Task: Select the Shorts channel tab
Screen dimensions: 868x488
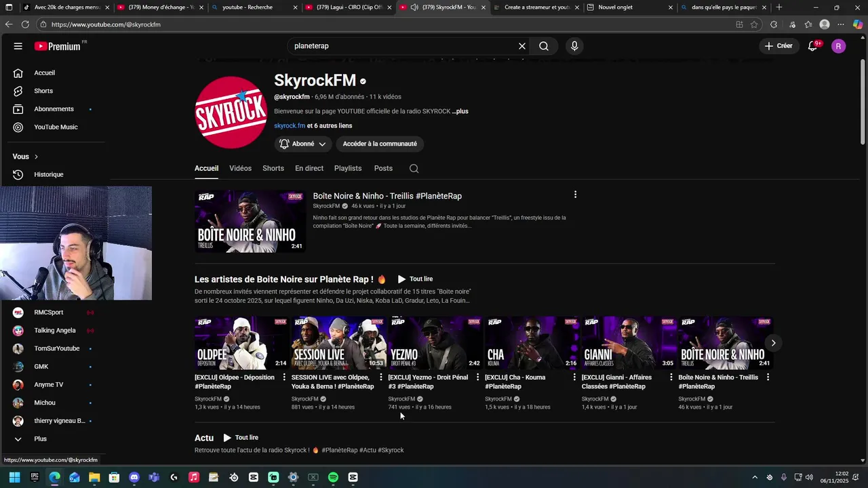Action: [273, 168]
